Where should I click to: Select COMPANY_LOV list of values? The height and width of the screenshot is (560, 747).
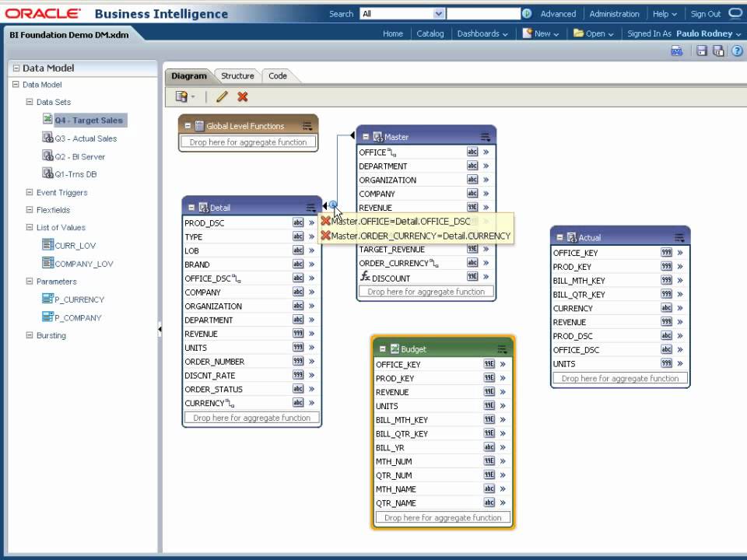click(84, 264)
